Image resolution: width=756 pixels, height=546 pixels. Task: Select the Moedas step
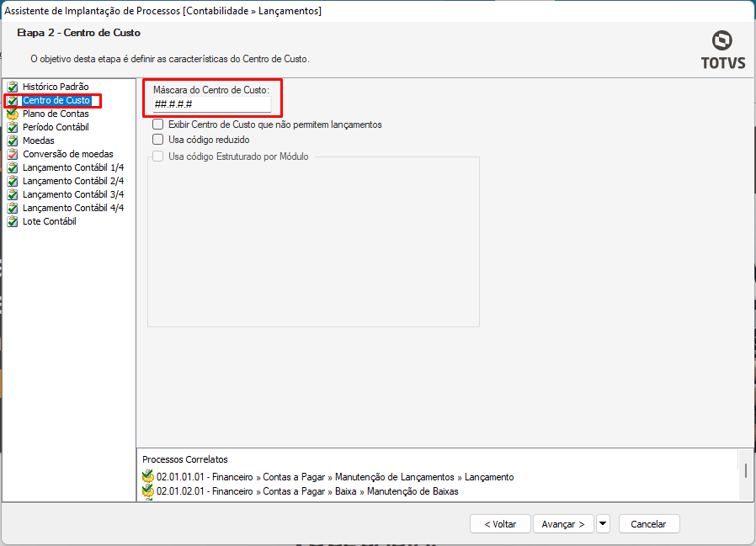[39, 140]
